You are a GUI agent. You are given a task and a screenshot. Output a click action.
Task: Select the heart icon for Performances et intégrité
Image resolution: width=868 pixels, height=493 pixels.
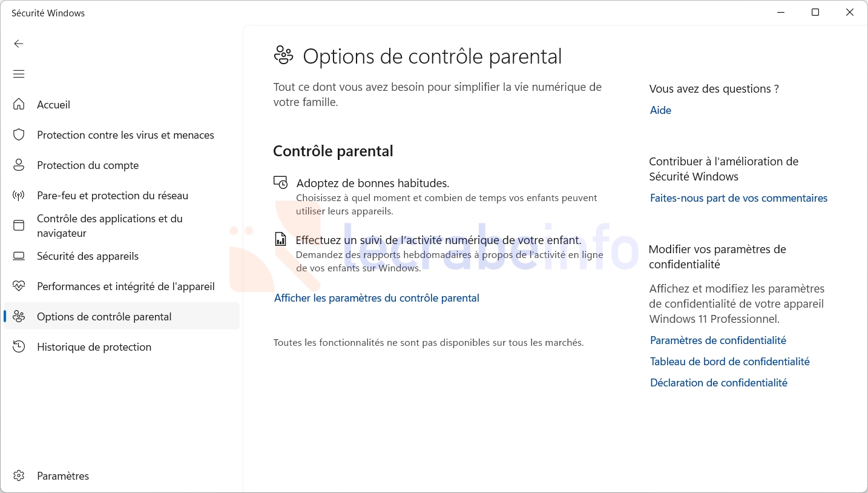point(19,286)
